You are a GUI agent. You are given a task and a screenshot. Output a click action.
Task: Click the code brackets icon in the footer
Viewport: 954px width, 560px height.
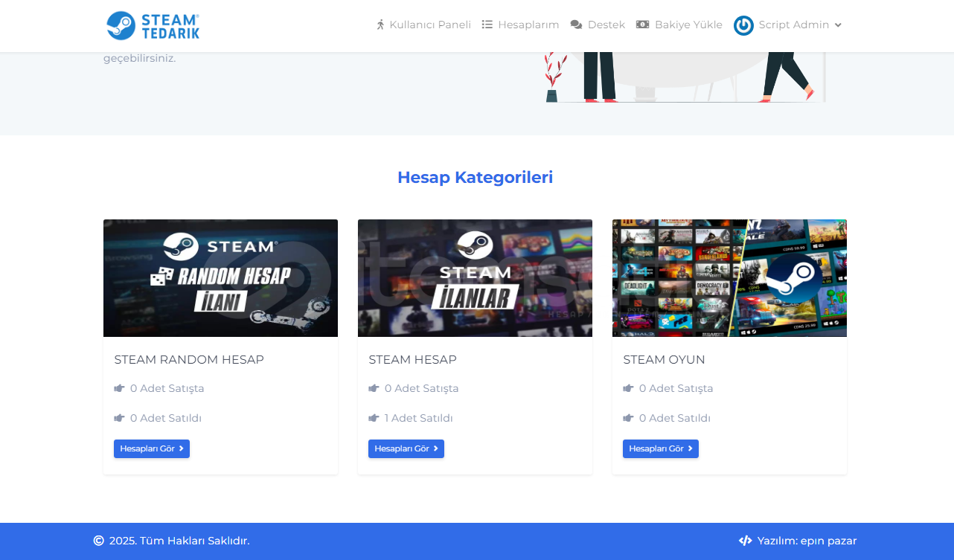pyautogui.click(x=745, y=541)
